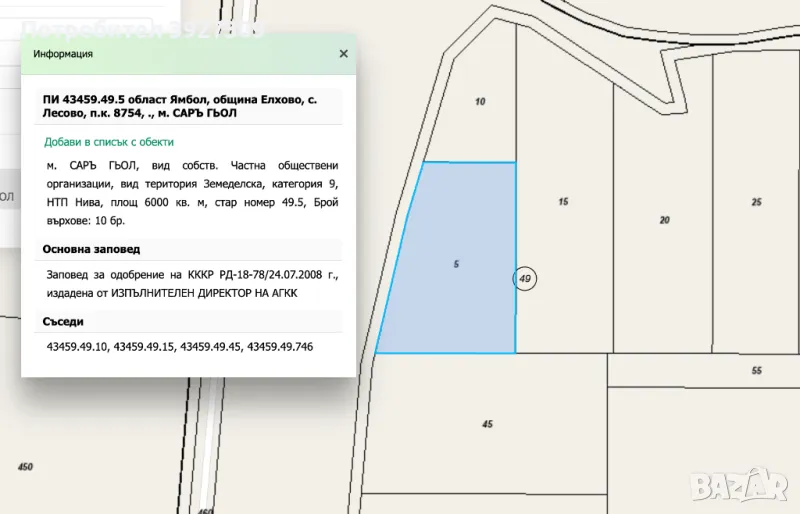This screenshot has width=800, height=514.
Task: Click parcel 10 on the map
Action: point(480,102)
